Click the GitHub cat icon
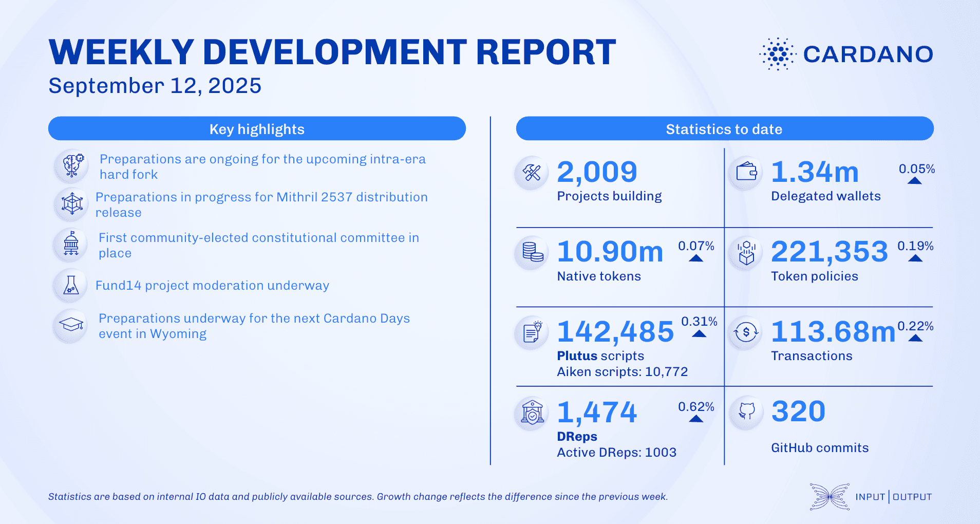The height and width of the screenshot is (524, 980). pos(746,411)
